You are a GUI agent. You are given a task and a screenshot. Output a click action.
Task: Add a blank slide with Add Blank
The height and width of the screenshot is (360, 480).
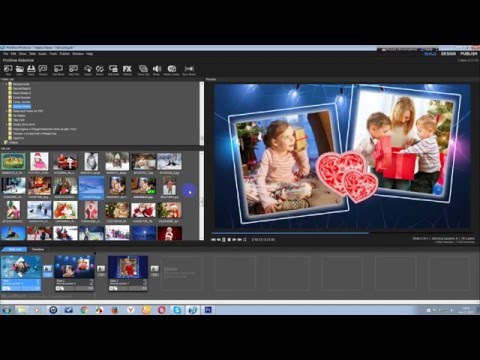click(x=58, y=70)
